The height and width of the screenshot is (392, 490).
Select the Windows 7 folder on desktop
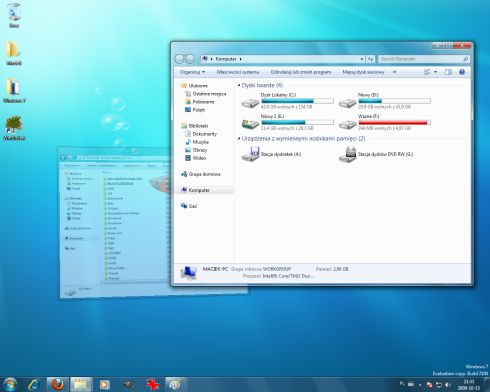pos(14,90)
